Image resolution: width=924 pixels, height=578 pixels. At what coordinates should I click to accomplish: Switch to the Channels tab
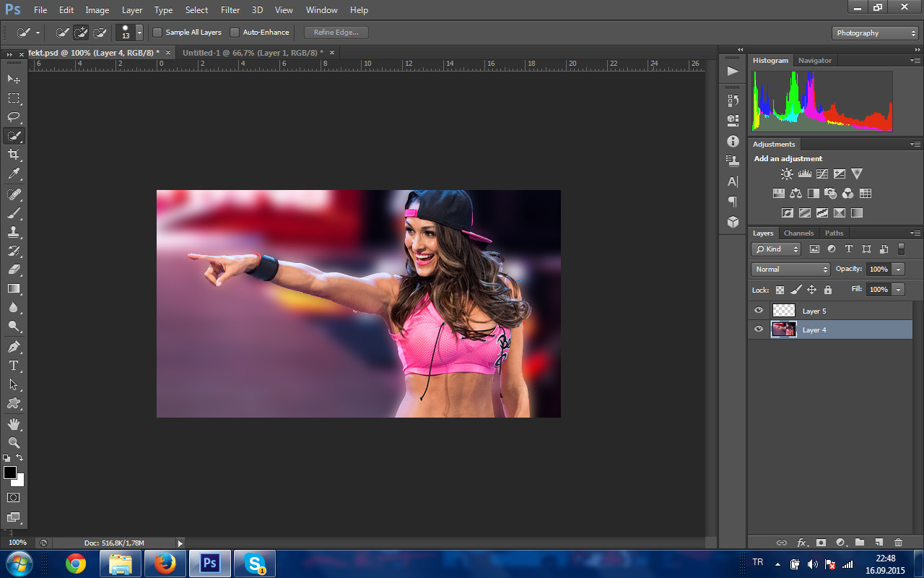click(798, 233)
